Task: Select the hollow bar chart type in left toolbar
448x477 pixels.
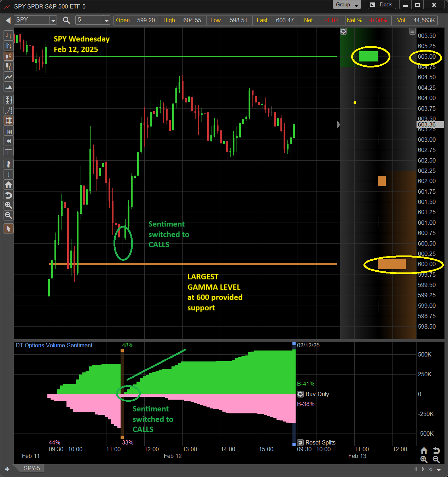Action: [8, 46]
